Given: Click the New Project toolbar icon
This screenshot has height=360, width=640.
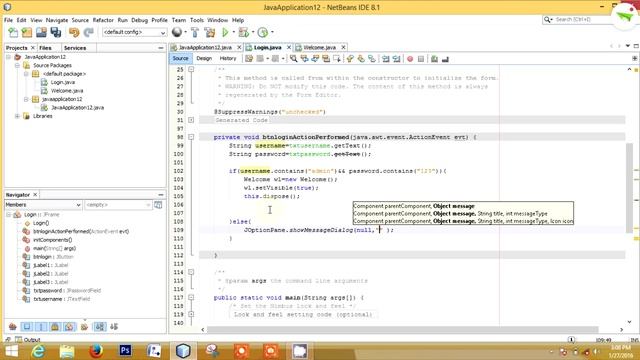Looking at the screenshot, I should 27,32.
